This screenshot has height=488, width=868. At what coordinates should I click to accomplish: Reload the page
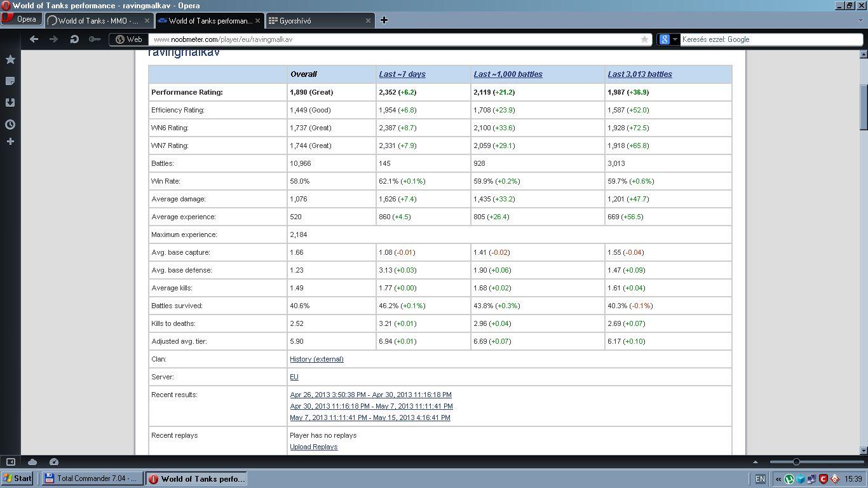coord(74,39)
